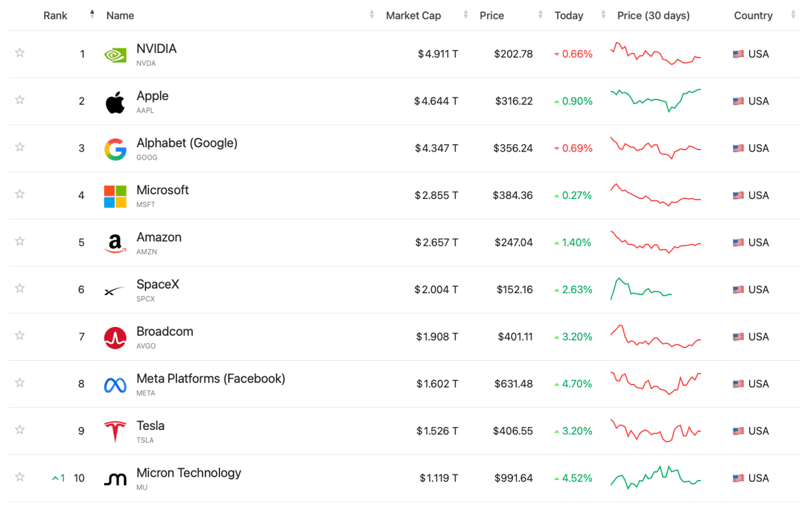Image resolution: width=812 pixels, height=505 pixels.
Task: Click the Name column header
Action: (x=120, y=16)
